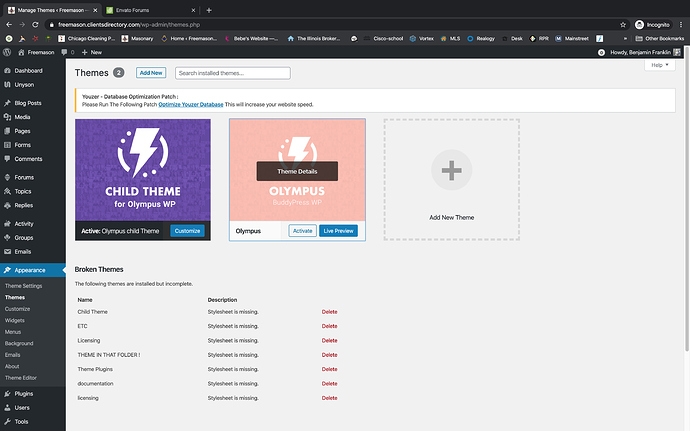Click the Appearance menu item
690x431 pixels.
33,270
